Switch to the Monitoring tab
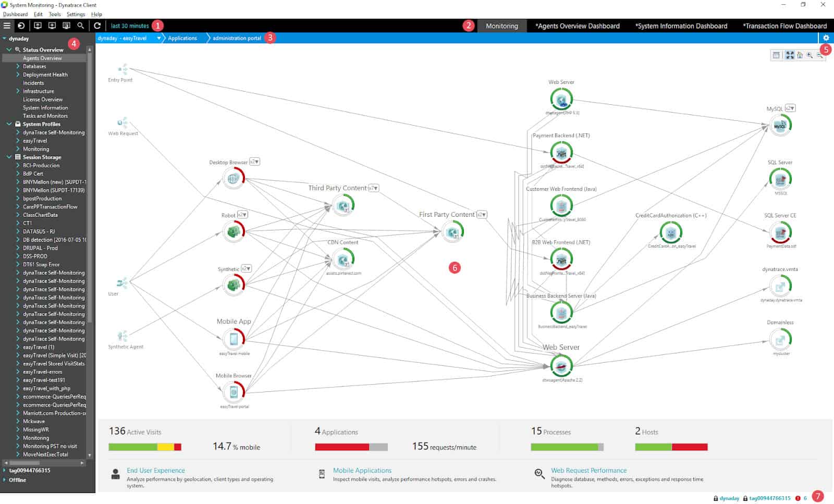 click(x=502, y=26)
